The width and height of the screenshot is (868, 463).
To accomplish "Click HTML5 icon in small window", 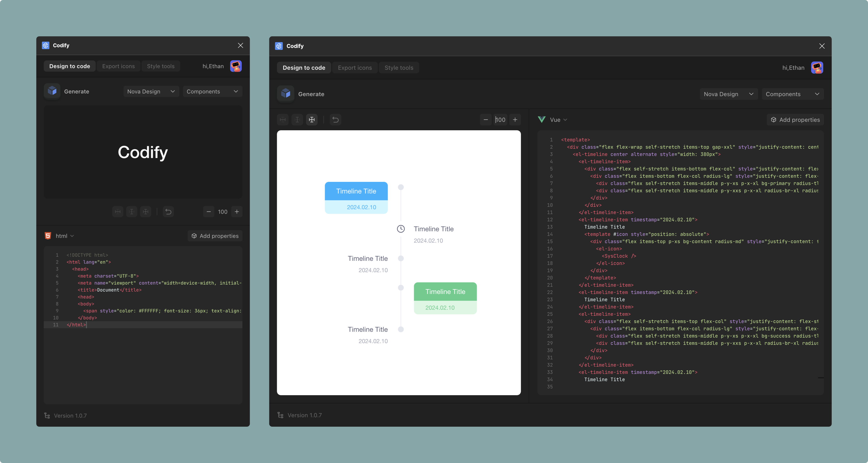I will [x=48, y=236].
